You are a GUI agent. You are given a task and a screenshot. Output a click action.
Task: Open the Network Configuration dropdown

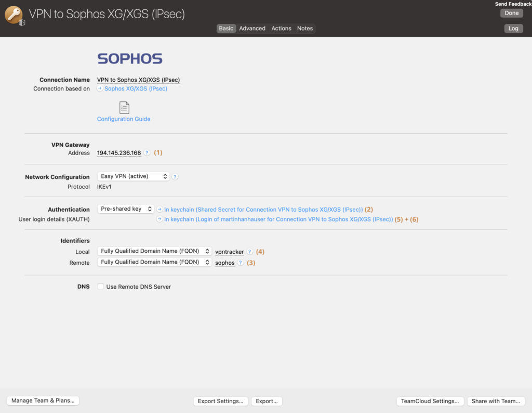click(x=133, y=176)
